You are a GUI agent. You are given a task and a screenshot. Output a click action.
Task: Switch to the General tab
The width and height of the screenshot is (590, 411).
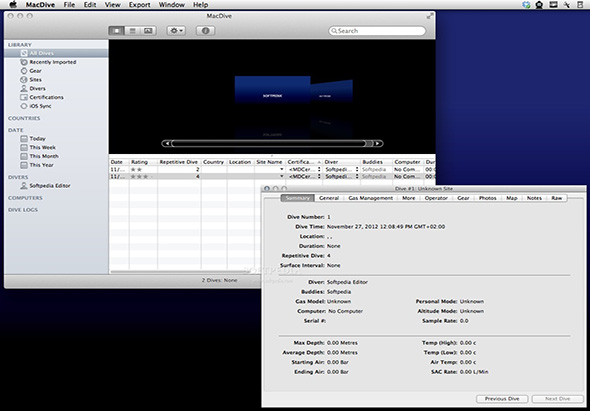329,198
